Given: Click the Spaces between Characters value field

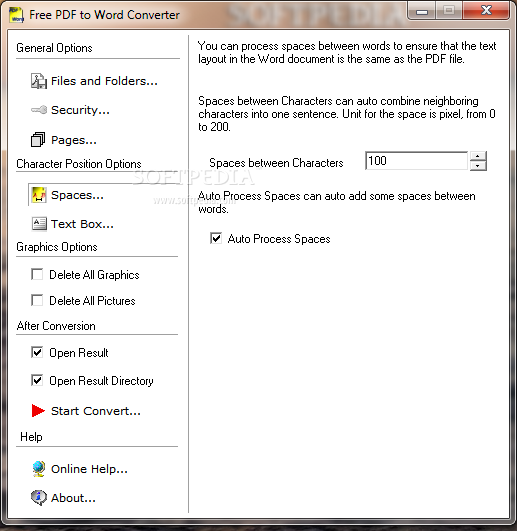Looking at the screenshot, I should click(416, 161).
